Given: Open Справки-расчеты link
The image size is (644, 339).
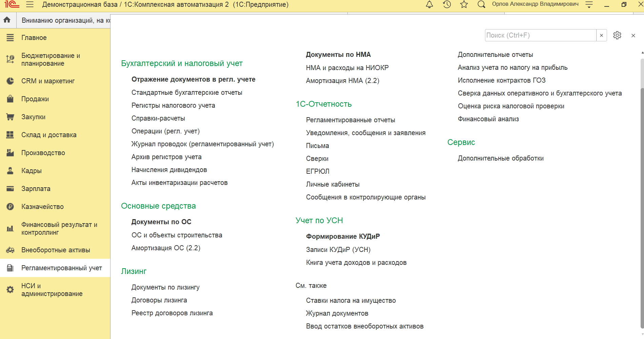Looking at the screenshot, I should [158, 118].
